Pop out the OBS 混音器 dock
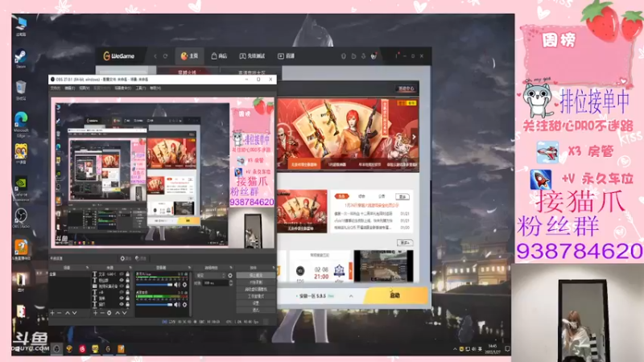Image resolution: width=644 pixels, height=362 pixels. [189, 268]
